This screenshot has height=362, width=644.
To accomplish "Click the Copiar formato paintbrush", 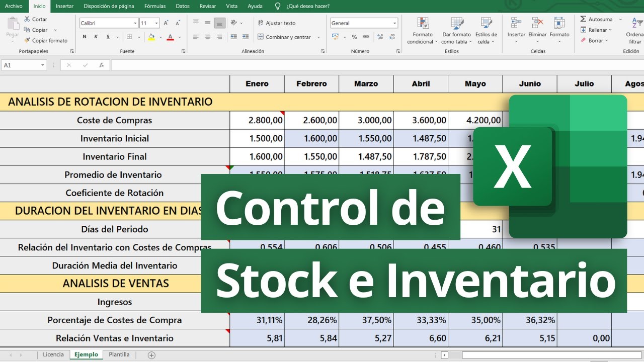I will (x=45, y=40).
